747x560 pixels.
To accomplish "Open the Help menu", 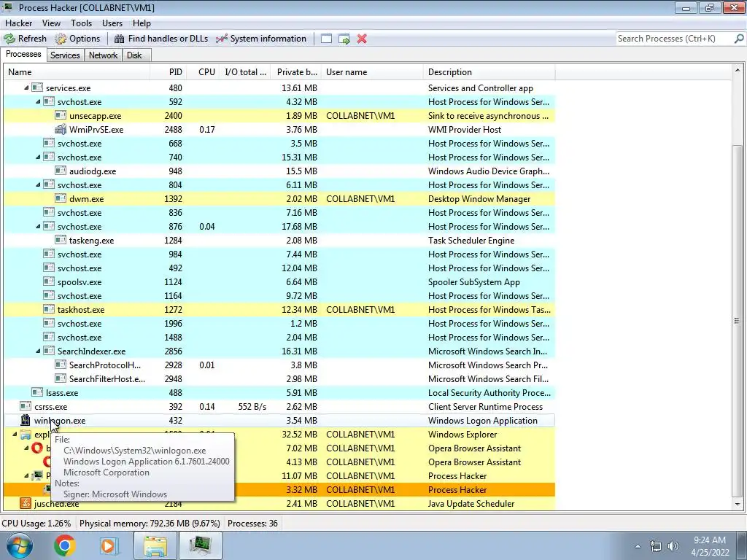I will pos(142,23).
